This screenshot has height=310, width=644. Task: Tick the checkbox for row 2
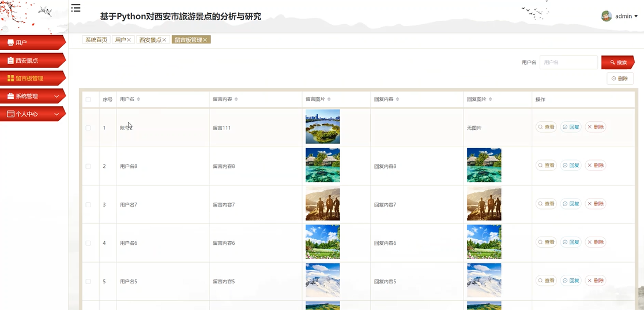[x=88, y=166]
